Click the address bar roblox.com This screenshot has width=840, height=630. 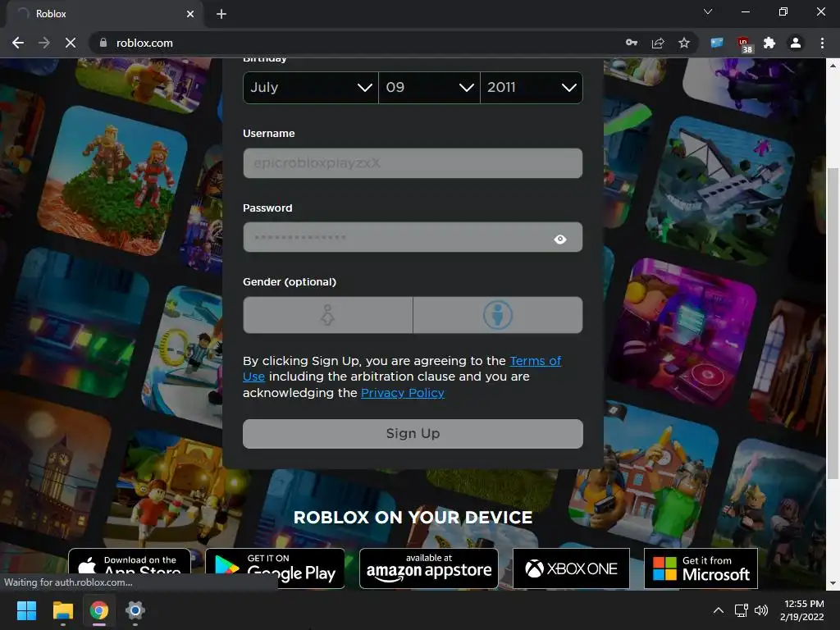[x=144, y=43]
